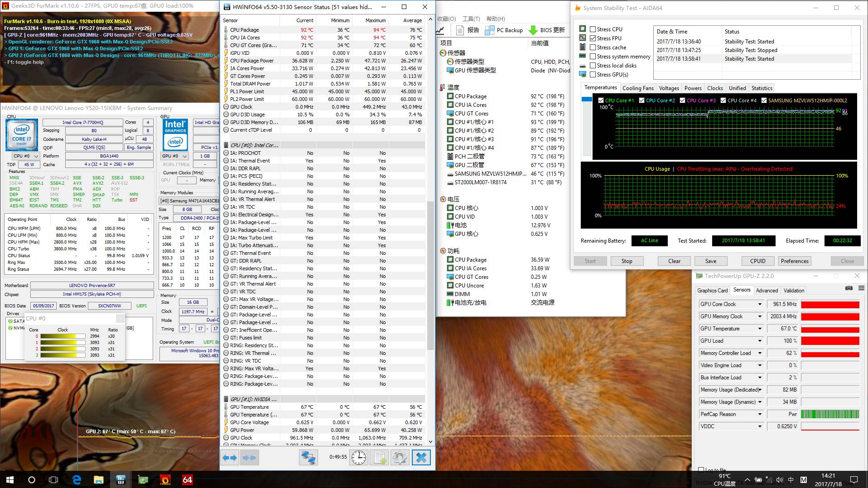
Task: Open the GPU Core Clock sensor dropdown
Action: [760, 304]
